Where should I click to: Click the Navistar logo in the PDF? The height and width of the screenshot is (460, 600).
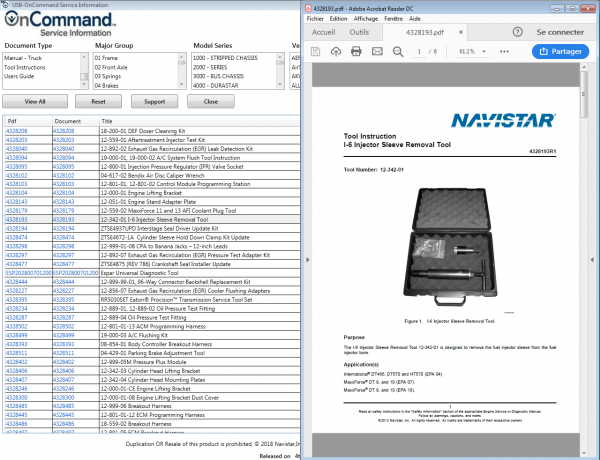coord(504,121)
